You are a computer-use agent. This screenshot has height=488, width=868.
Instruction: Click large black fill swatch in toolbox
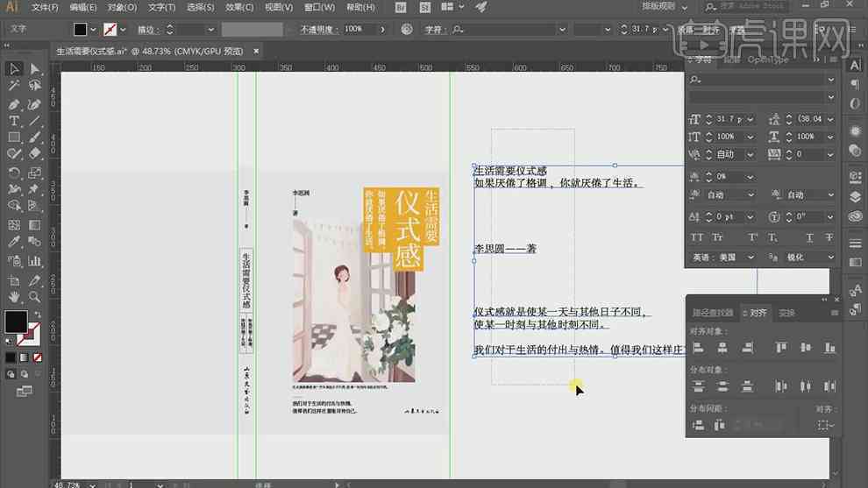click(16, 322)
